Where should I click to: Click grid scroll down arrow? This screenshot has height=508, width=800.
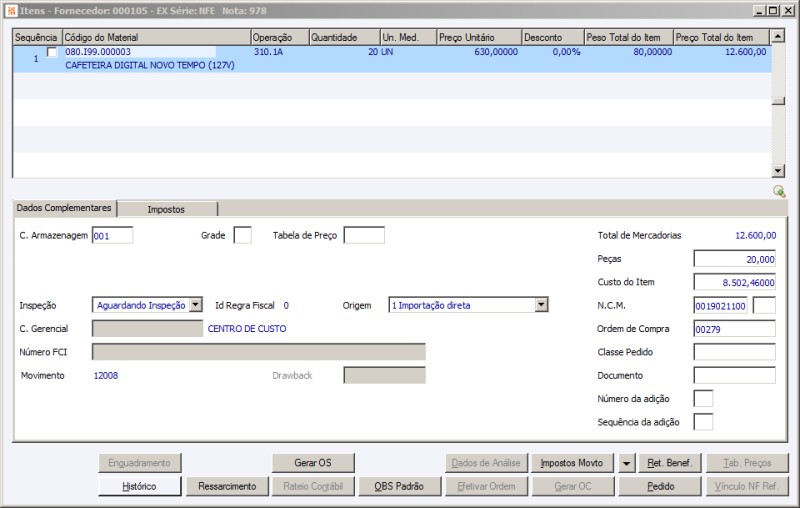778,171
